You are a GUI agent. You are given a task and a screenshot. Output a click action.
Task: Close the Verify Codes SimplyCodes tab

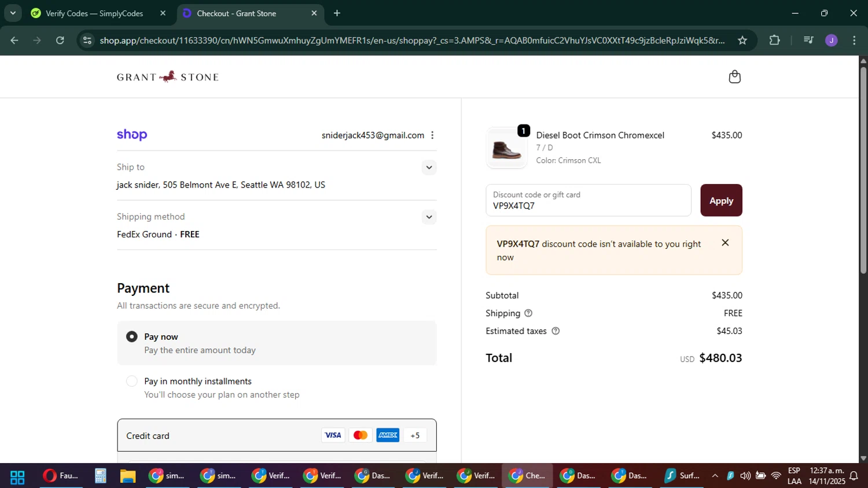coord(163,13)
